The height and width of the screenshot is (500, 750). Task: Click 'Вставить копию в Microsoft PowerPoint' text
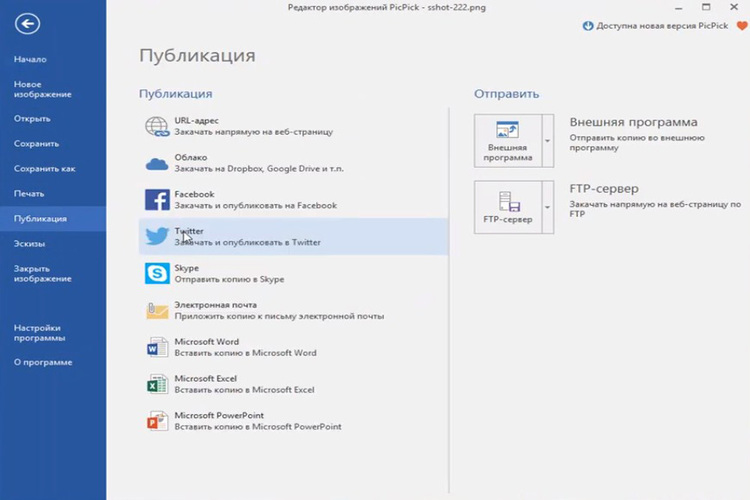coord(258,426)
